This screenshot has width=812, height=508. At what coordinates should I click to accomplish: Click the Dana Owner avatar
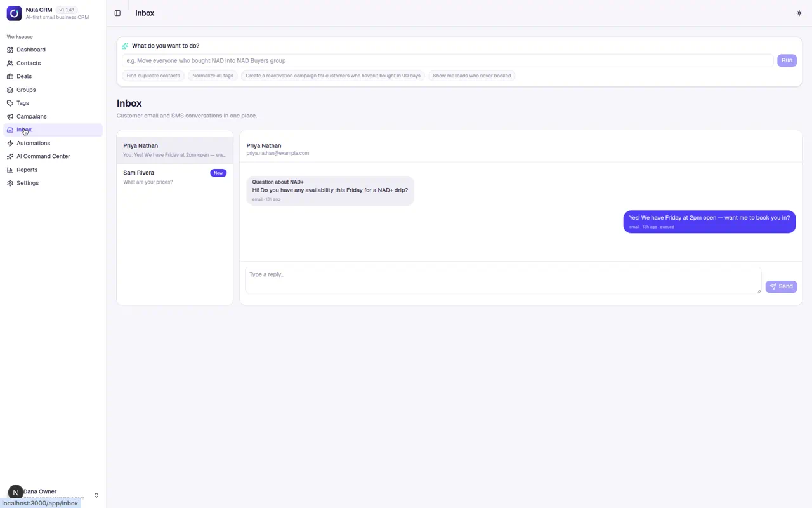pos(15,493)
